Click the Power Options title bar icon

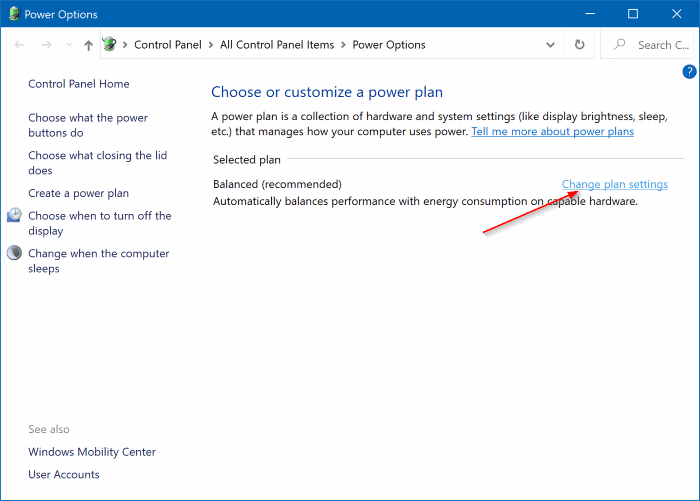[14, 14]
